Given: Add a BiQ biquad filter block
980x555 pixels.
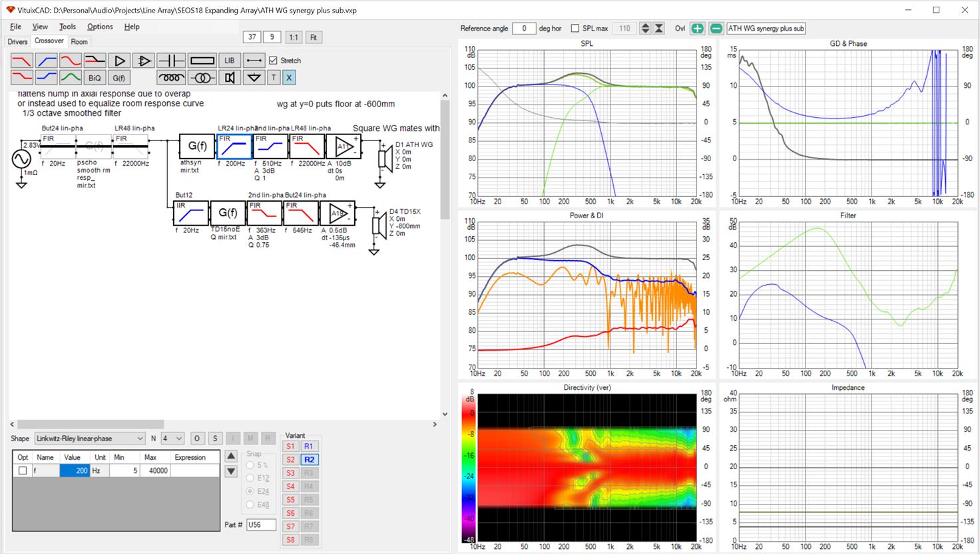Looking at the screenshot, I should [x=95, y=78].
